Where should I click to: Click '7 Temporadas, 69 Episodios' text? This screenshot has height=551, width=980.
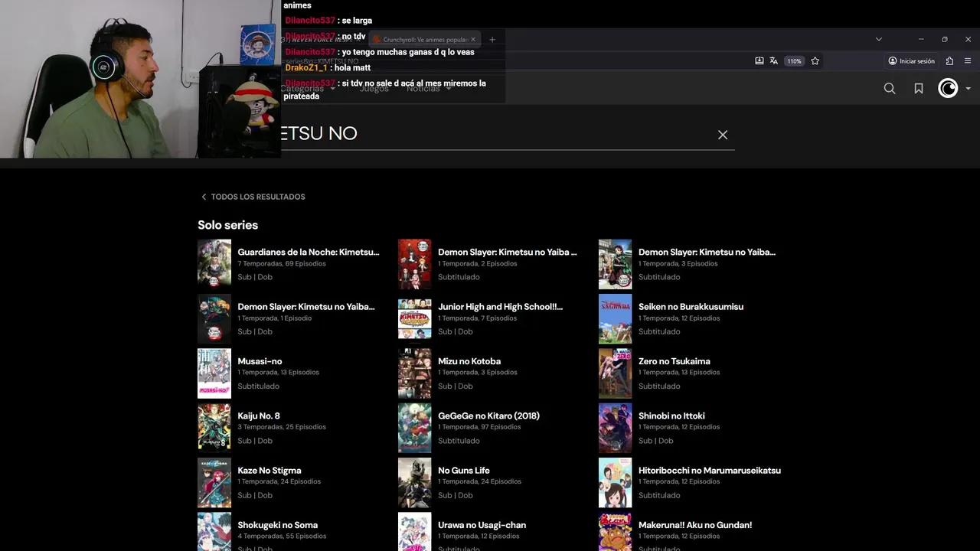pyautogui.click(x=282, y=264)
